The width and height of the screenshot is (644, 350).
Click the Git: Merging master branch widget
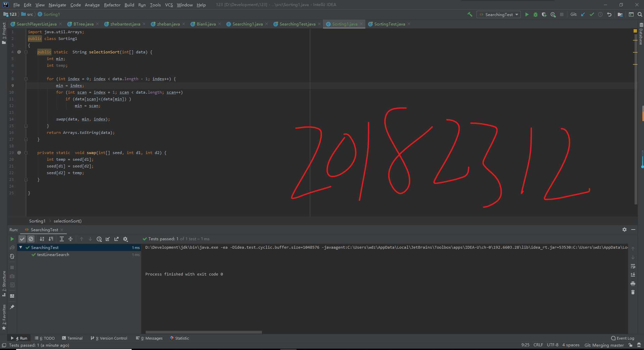click(604, 345)
